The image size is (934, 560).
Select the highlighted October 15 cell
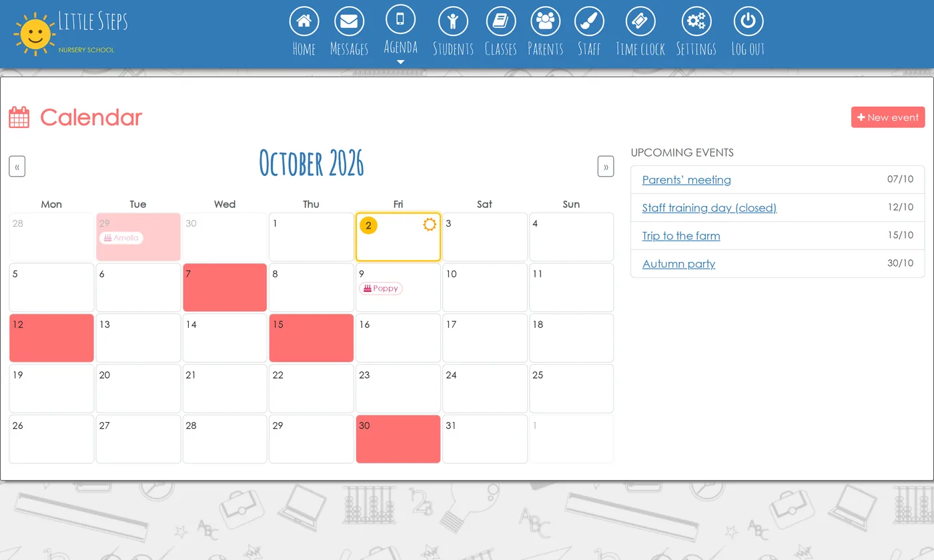(x=312, y=338)
